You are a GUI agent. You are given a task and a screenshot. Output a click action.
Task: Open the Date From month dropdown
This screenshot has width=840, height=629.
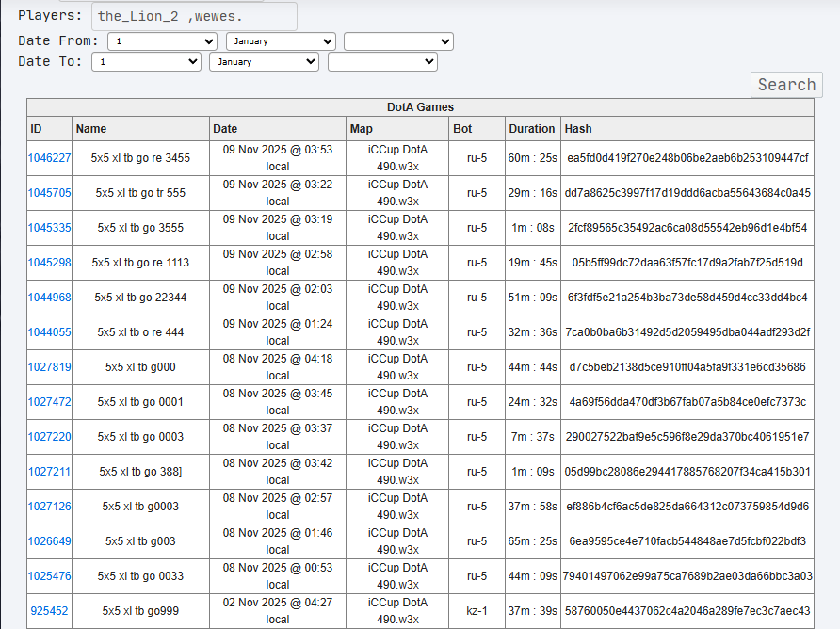pos(281,41)
